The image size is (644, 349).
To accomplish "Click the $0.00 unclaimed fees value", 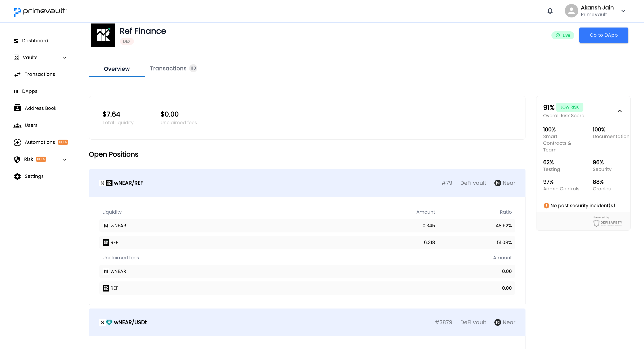I will [169, 114].
